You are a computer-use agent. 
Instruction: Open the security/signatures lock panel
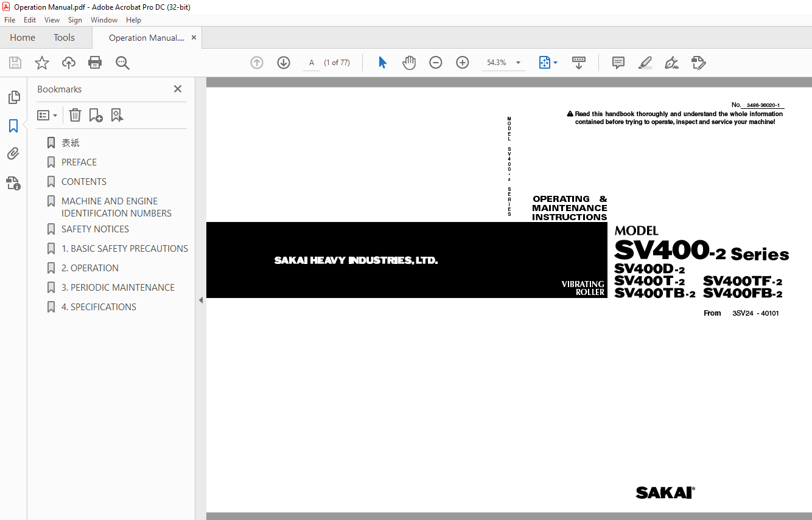(13, 182)
